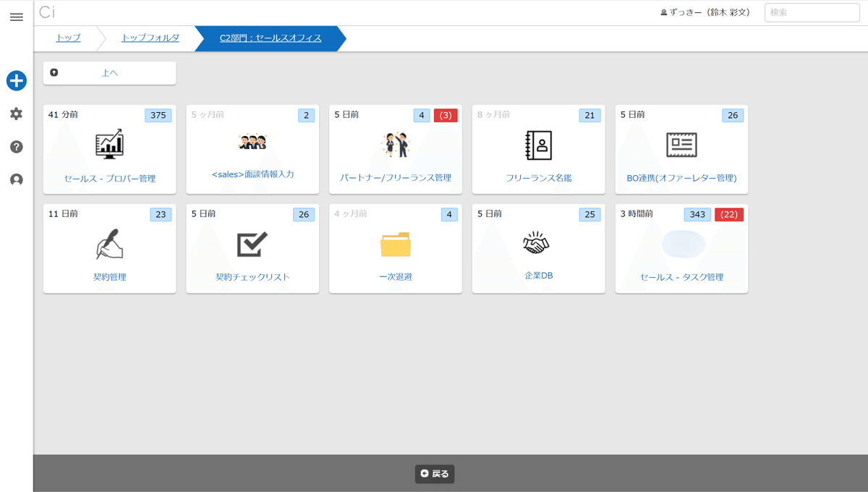Image resolution: width=868 pixels, height=492 pixels.
Task: Open 企業DB link
Action: [539, 276]
